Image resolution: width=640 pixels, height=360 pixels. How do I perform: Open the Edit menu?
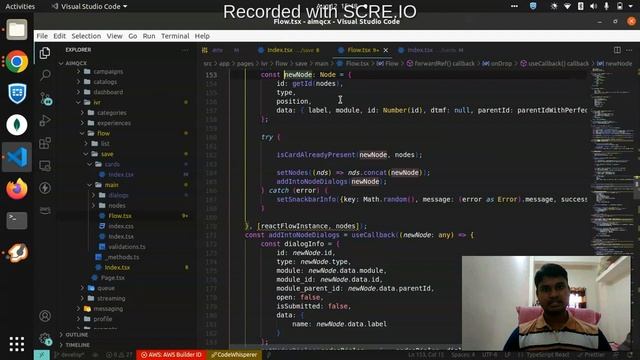coord(59,36)
